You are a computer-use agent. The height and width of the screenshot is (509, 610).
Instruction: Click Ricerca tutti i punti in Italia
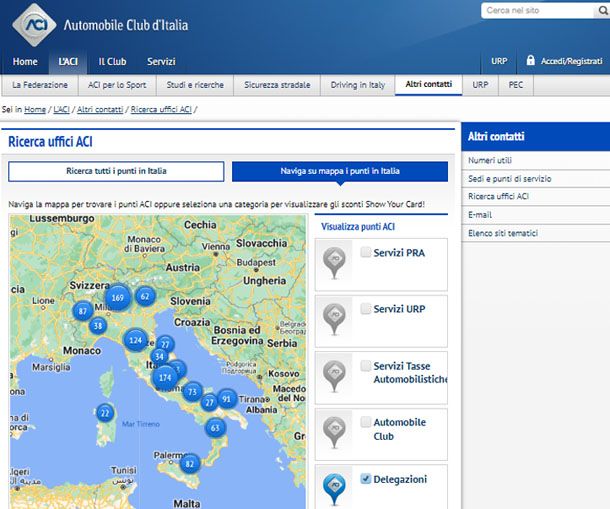pyautogui.click(x=116, y=171)
